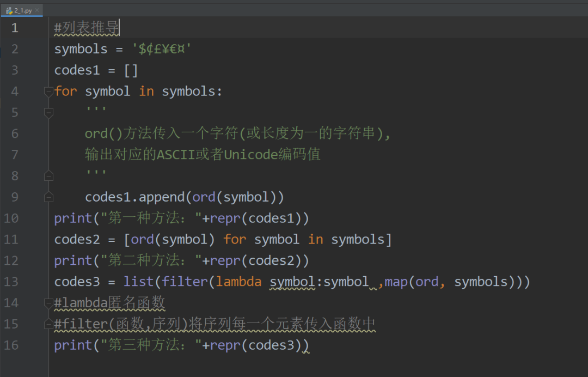Click 'codes1 = []' on line 3
Image resolution: width=588 pixels, height=377 pixels.
[96, 70]
